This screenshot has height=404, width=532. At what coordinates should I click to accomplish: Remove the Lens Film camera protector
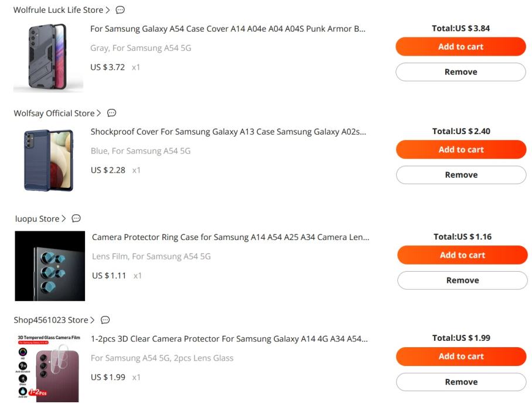click(x=462, y=280)
